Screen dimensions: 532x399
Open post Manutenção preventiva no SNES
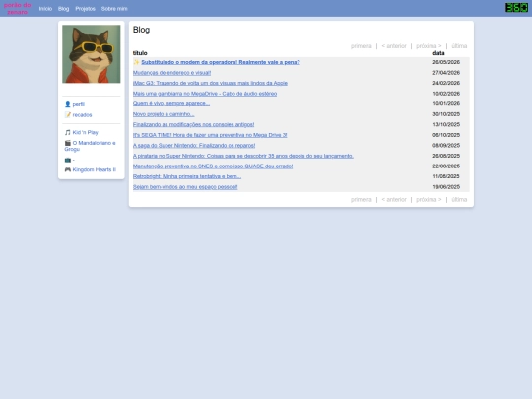[213, 166]
